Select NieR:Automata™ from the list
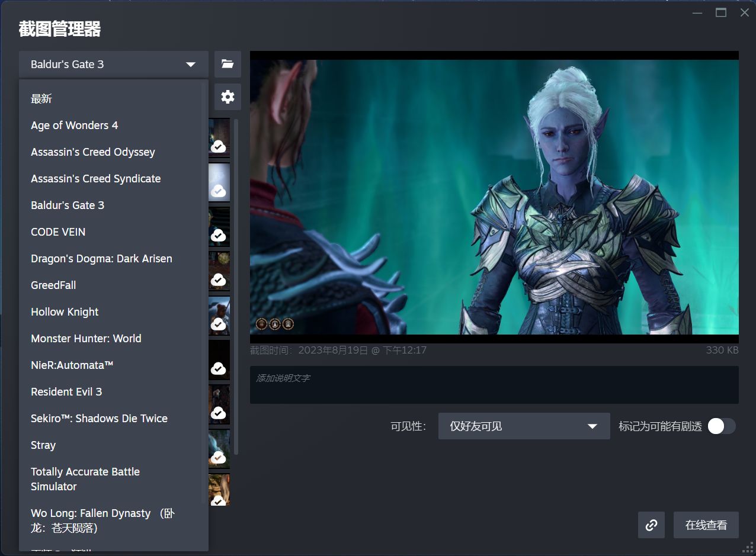756x556 pixels. [x=114, y=365]
